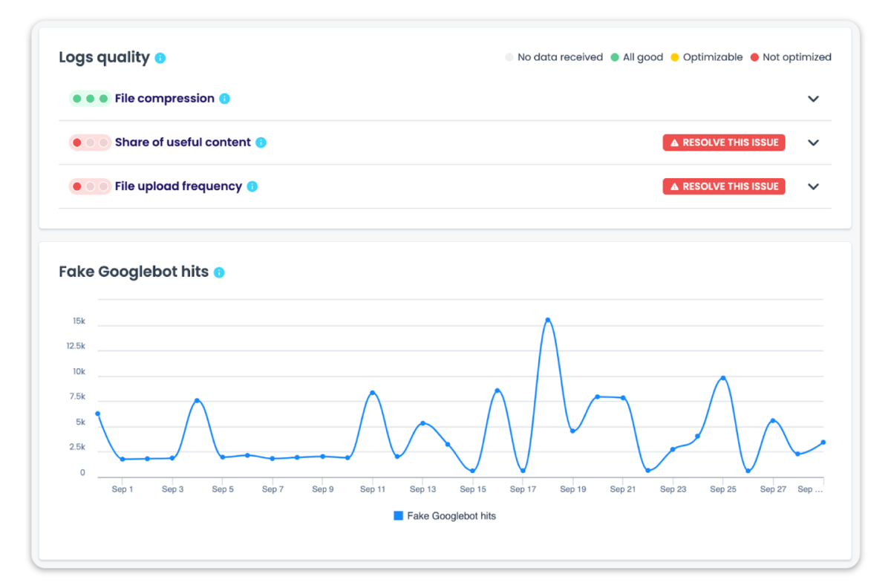Open the File compression section title
This screenshot has width=891, height=588.
(x=164, y=99)
